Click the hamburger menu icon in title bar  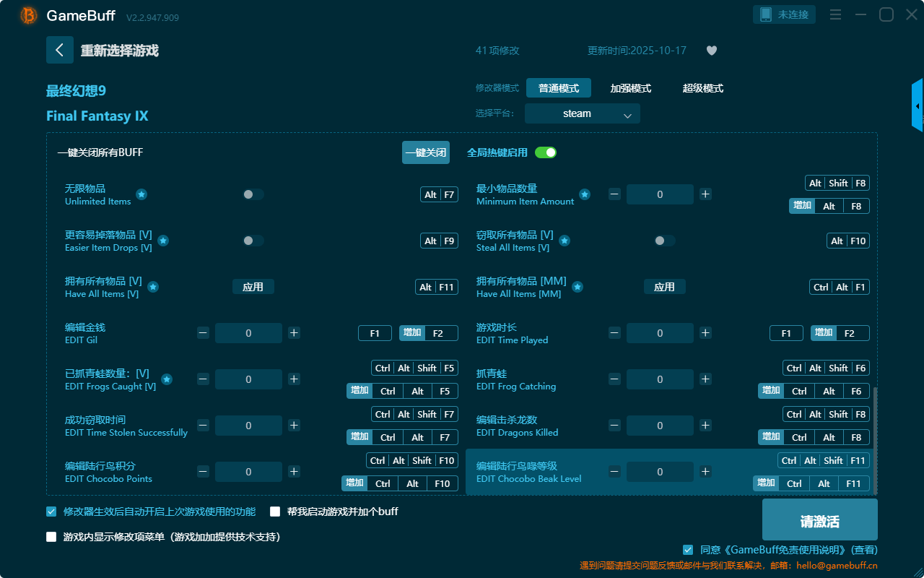[x=835, y=15]
